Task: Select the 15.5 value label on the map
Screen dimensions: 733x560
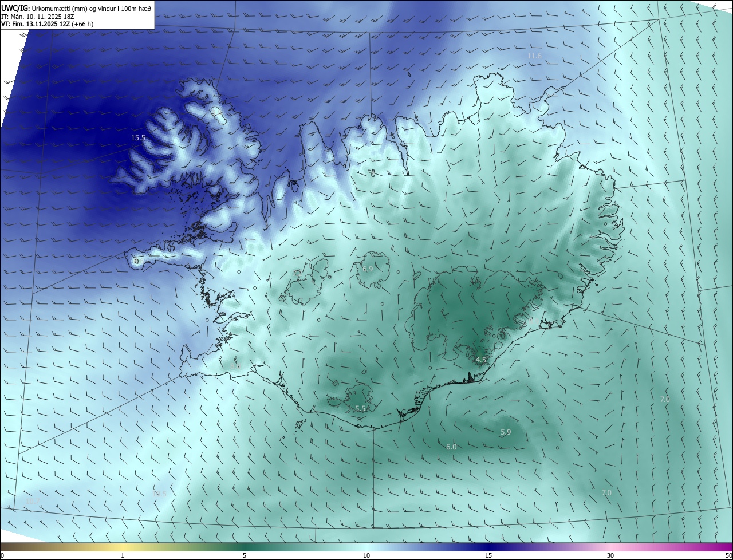Action: (138, 138)
